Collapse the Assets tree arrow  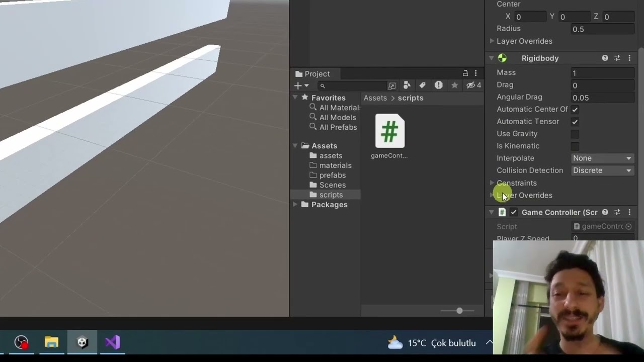295,145
